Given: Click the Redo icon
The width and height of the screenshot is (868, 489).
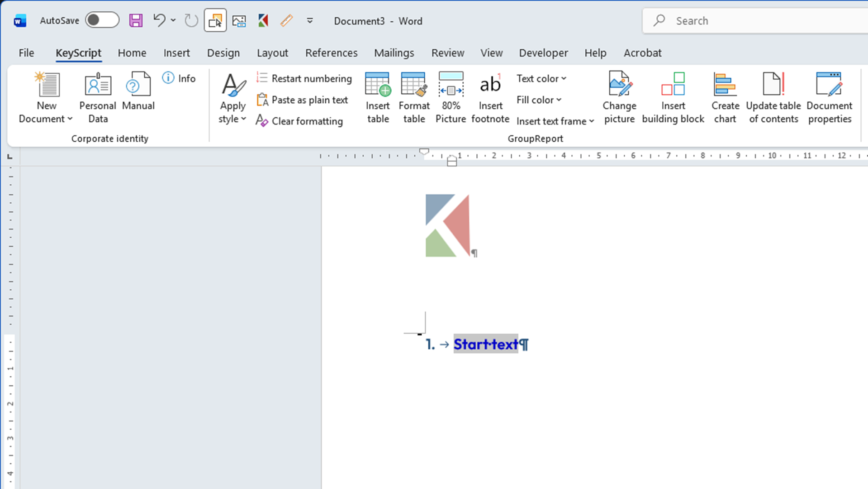Looking at the screenshot, I should (x=191, y=20).
